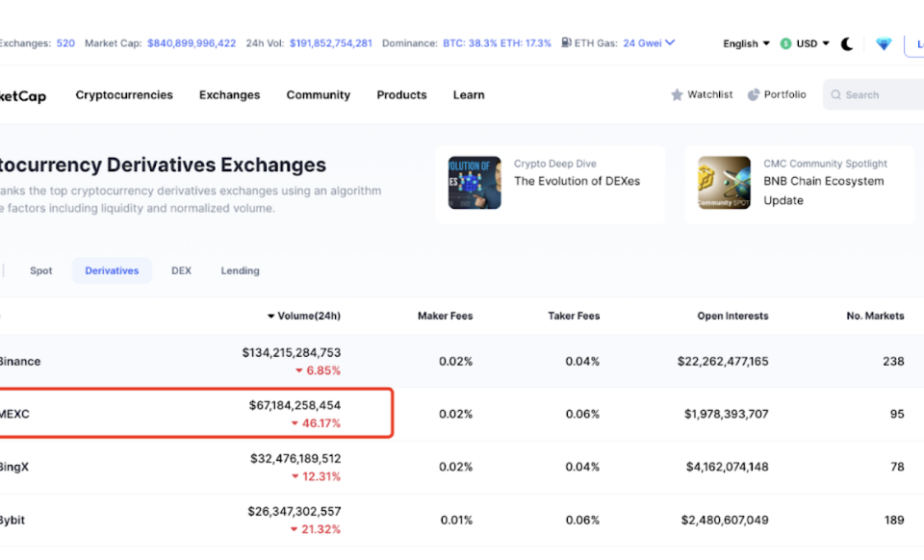Click MEXC volume $67,184,258,454
The height and width of the screenshot is (560, 924).
(x=295, y=405)
